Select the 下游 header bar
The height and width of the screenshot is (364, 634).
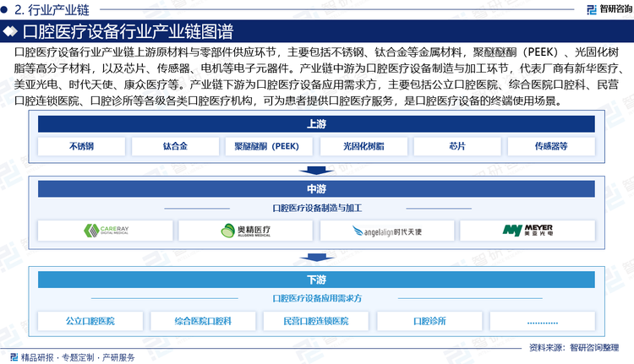coord(316,280)
